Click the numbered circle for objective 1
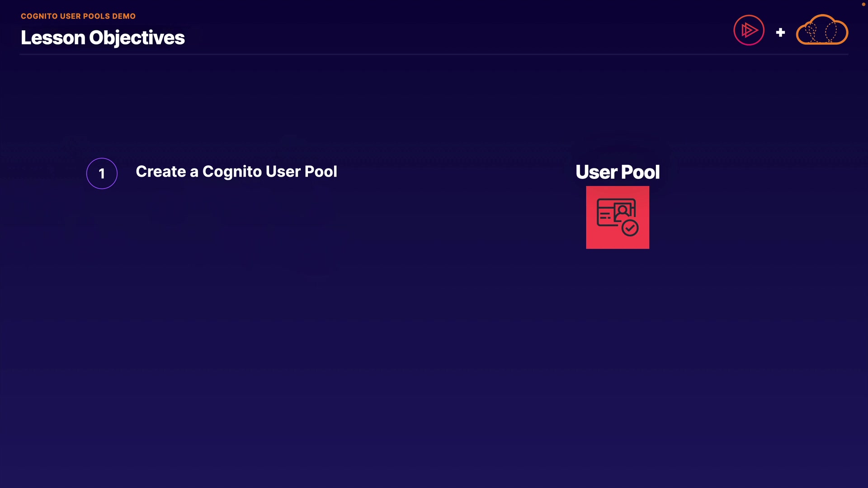Image resolution: width=868 pixels, height=488 pixels. 102,174
